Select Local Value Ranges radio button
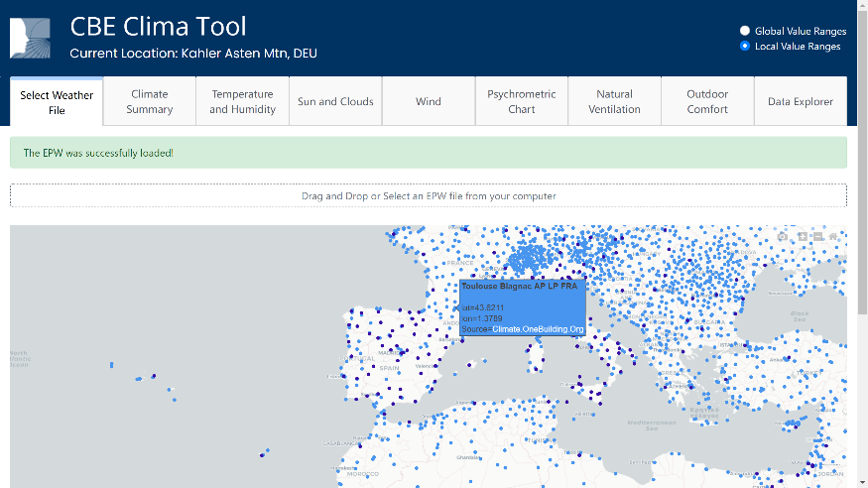Screen dimensions: 868x488 pyautogui.click(x=745, y=46)
